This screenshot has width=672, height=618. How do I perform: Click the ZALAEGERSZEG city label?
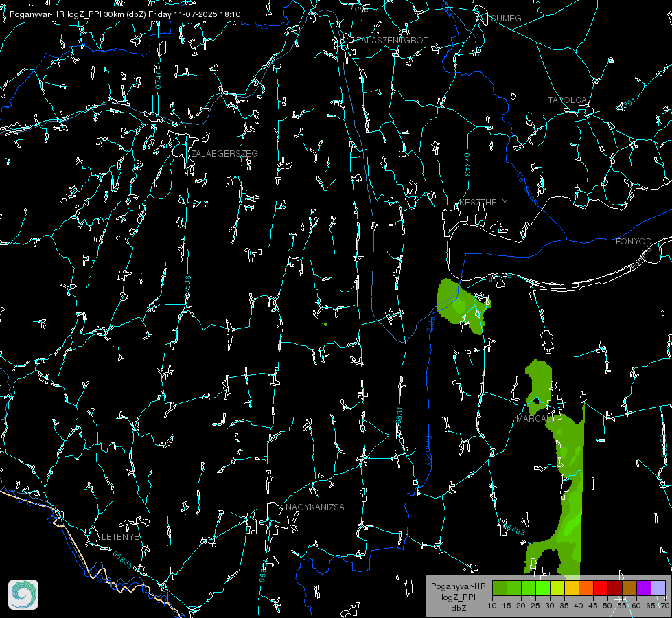pyautogui.click(x=224, y=154)
